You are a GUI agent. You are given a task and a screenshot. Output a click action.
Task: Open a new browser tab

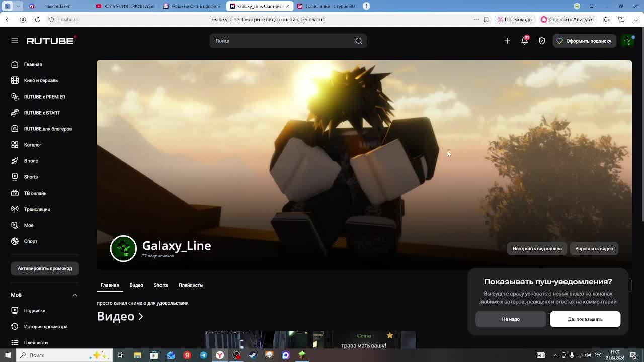(366, 6)
